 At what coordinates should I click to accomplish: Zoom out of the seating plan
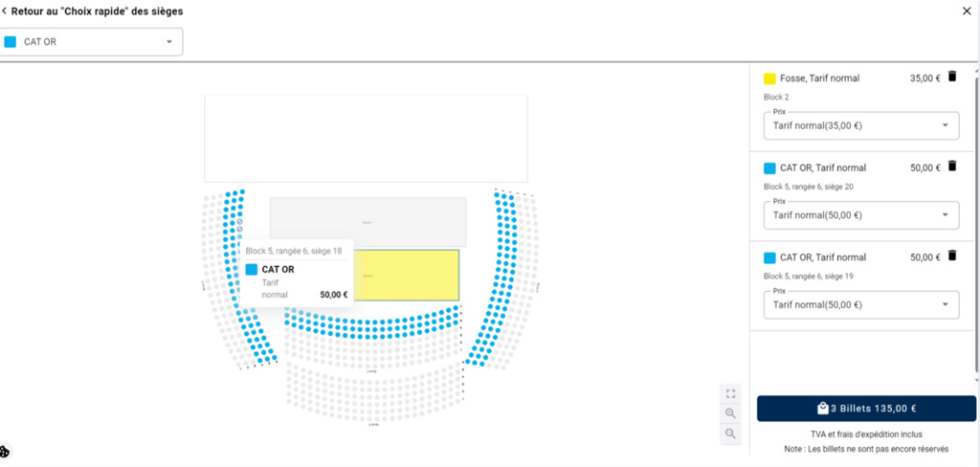(730, 434)
